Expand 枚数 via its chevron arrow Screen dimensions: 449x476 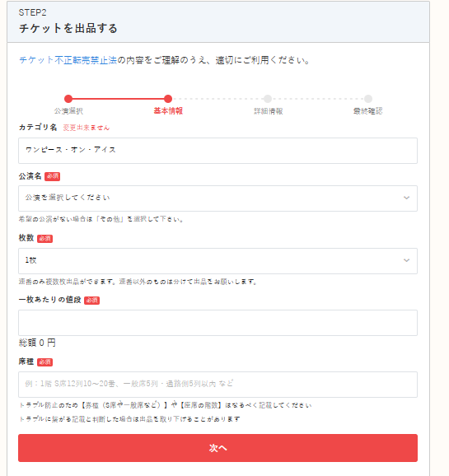(406, 260)
